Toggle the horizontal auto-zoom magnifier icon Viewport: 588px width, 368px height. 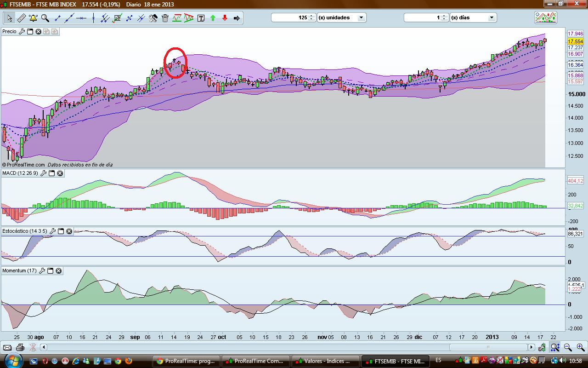coord(555,347)
